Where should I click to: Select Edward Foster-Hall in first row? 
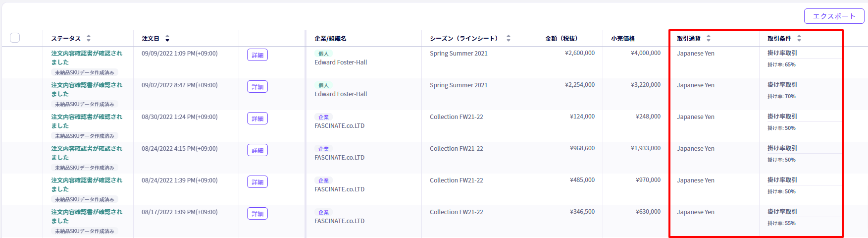pyautogui.click(x=341, y=62)
